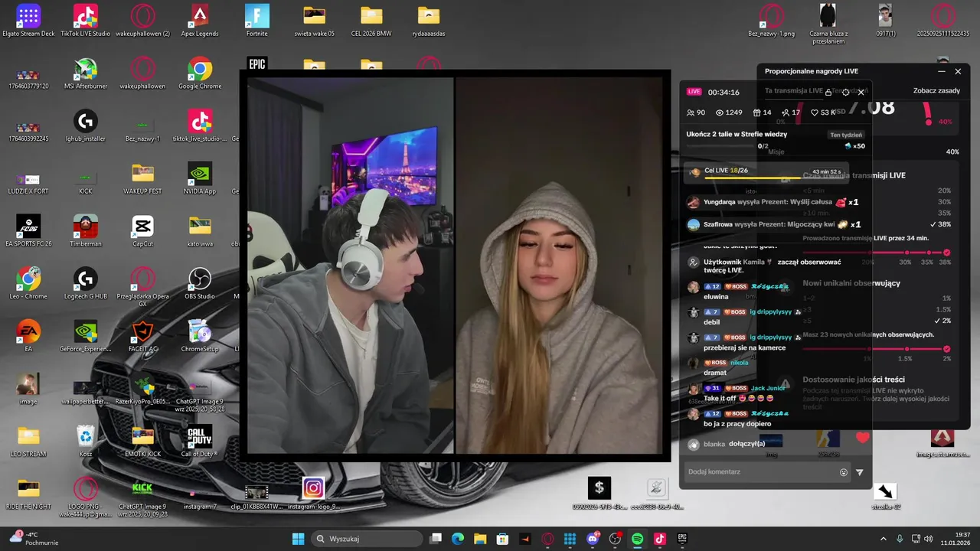
Task: Open Microsoft Edge from the taskbar
Action: (x=458, y=539)
